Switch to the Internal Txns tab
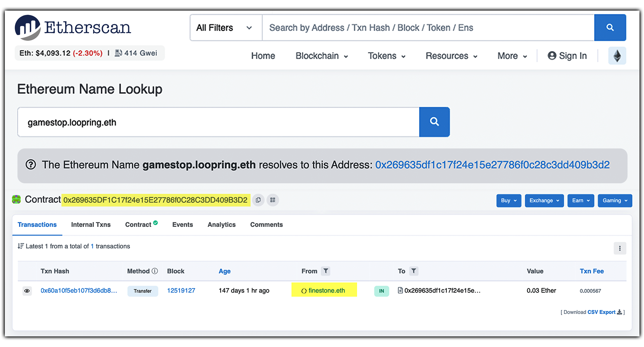Image resolution: width=644 pixels, height=347 pixels. (91, 225)
